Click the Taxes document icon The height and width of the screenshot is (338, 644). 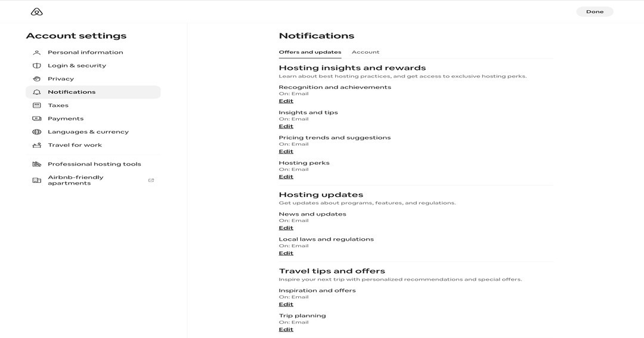[37, 105]
